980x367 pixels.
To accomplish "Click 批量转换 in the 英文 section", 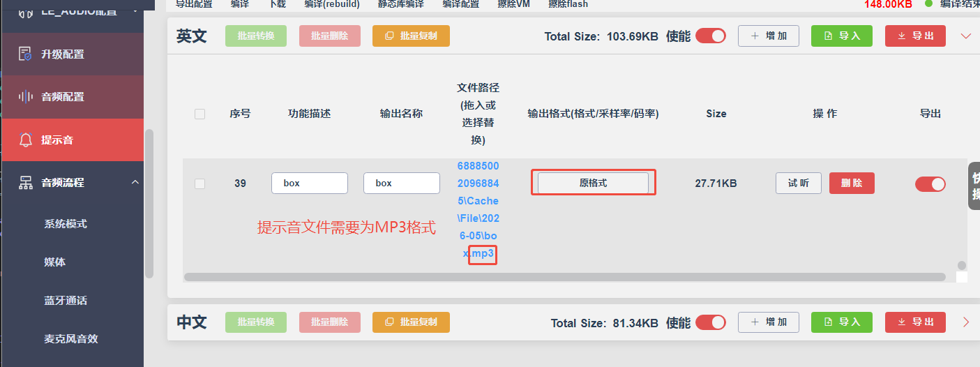I will 256,36.
